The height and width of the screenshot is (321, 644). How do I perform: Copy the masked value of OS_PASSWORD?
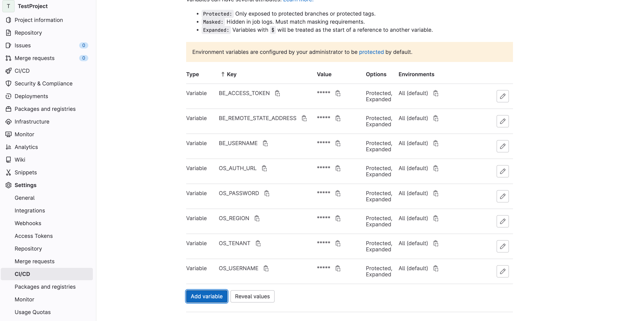point(338,193)
